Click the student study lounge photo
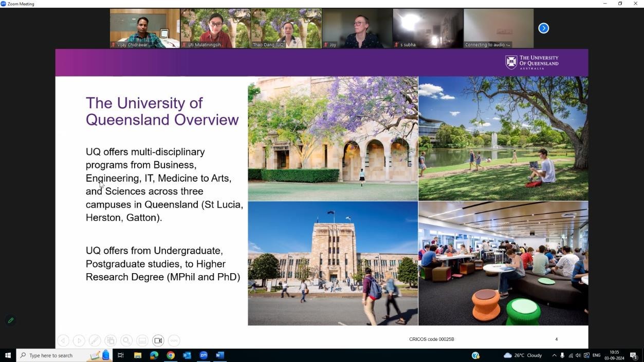 pyautogui.click(x=503, y=263)
